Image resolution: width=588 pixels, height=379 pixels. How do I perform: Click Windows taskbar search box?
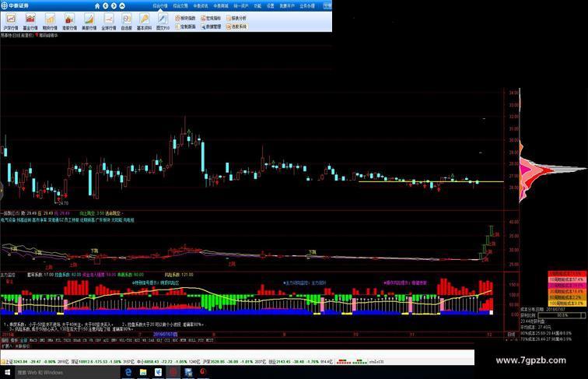(x=67, y=372)
